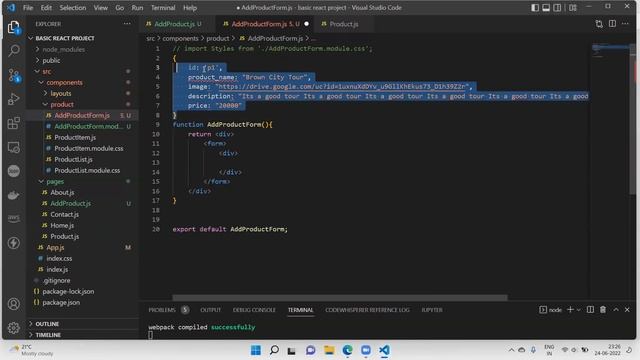
Task: Kill terminal with the trash icon
Action: (603, 310)
